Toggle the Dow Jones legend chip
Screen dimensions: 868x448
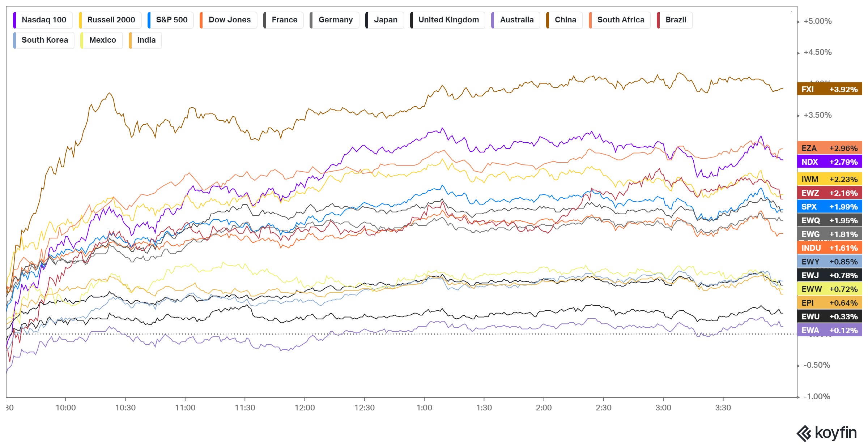point(228,20)
